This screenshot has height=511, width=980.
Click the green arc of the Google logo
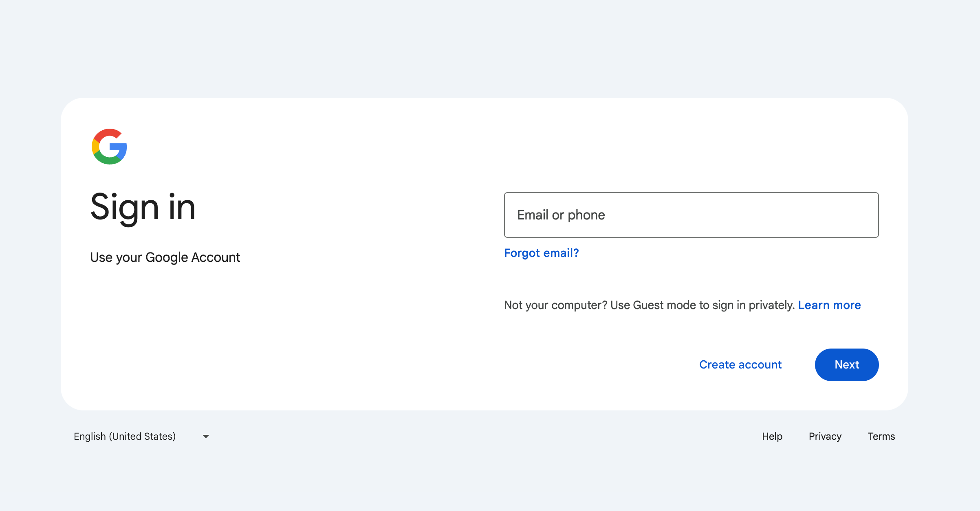[108, 161]
